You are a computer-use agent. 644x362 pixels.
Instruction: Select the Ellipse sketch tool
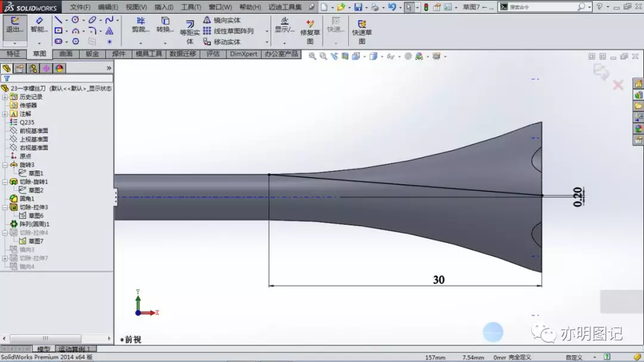coord(92,20)
